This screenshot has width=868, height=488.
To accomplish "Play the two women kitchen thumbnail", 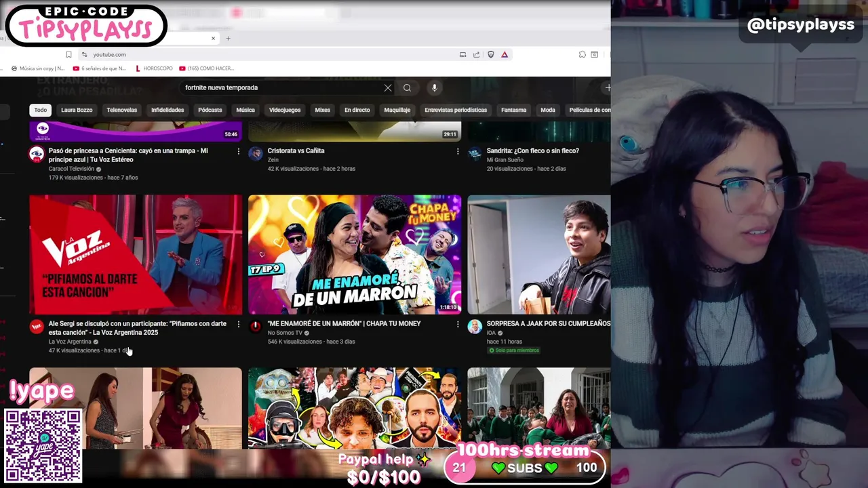I will (136, 408).
